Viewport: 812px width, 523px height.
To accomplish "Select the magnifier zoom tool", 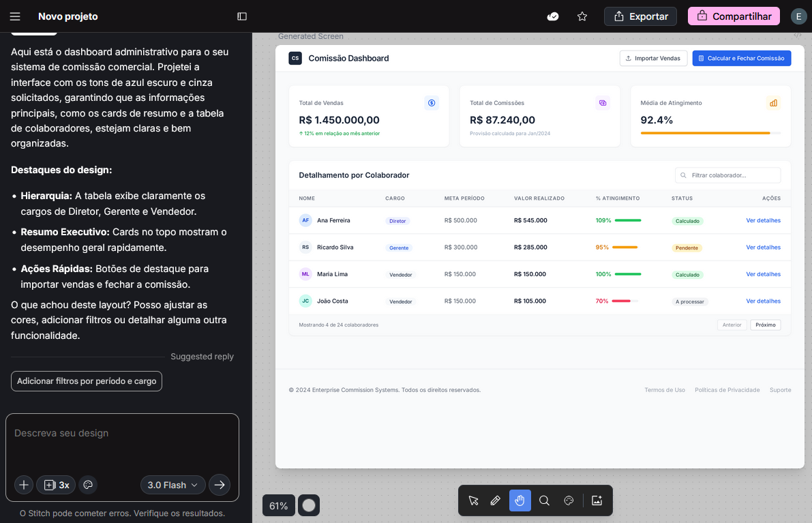I will pyautogui.click(x=544, y=500).
